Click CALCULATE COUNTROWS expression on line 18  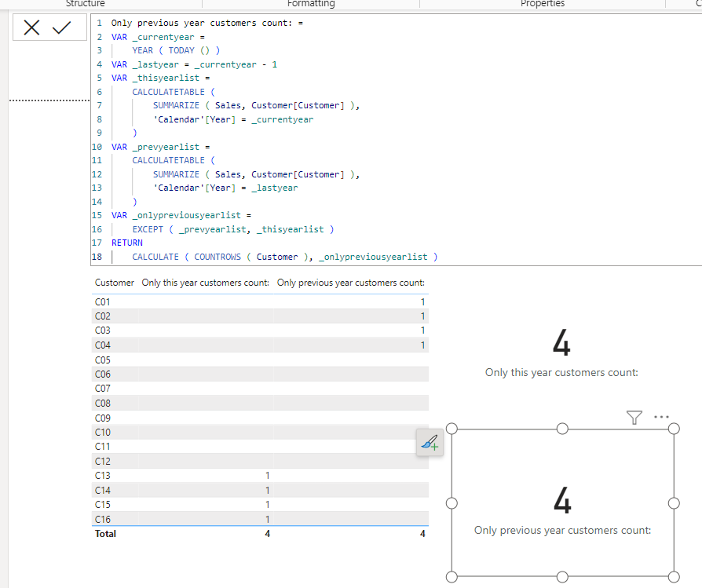coord(285,257)
